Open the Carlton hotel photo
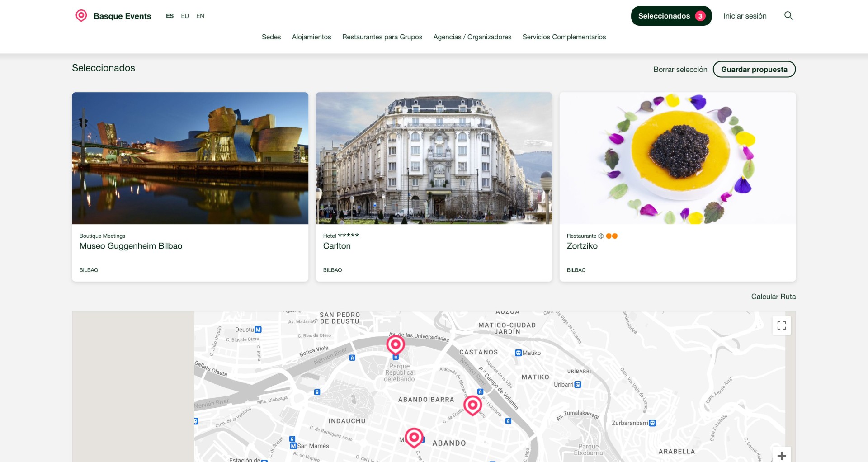Screen dimensions: 868x462 [x=434, y=158]
